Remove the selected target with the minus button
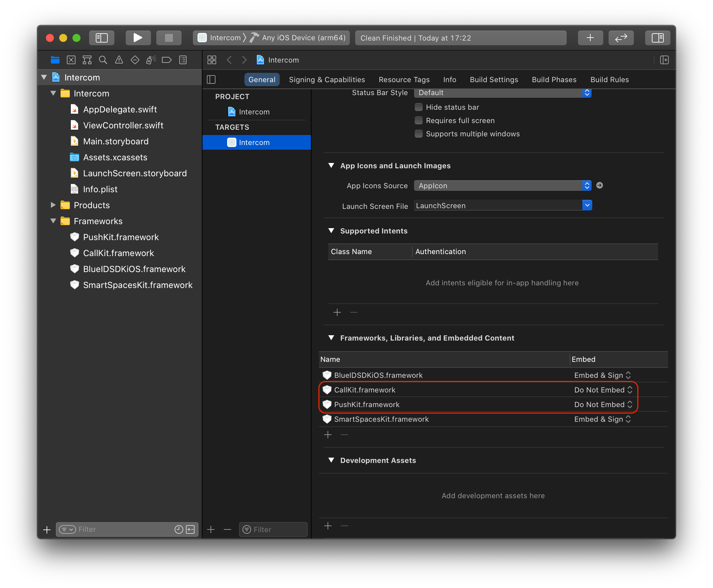713x588 pixels. [x=227, y=529]
